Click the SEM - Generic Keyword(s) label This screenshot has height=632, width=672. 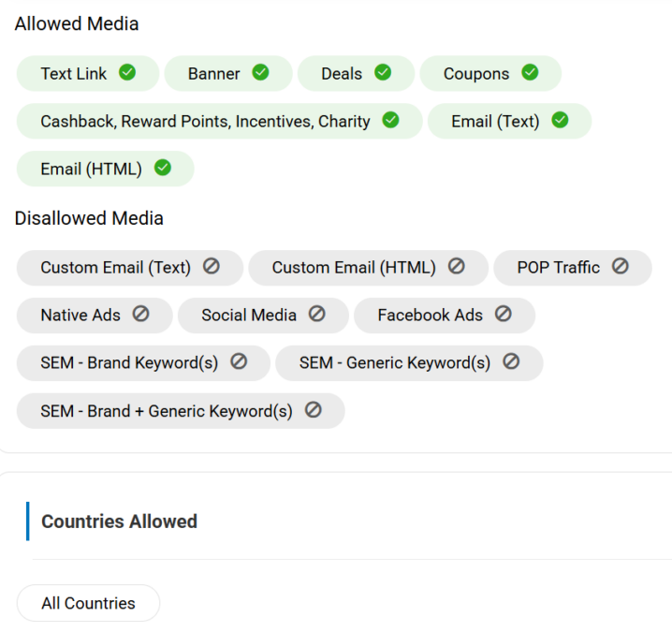point(394,363)
